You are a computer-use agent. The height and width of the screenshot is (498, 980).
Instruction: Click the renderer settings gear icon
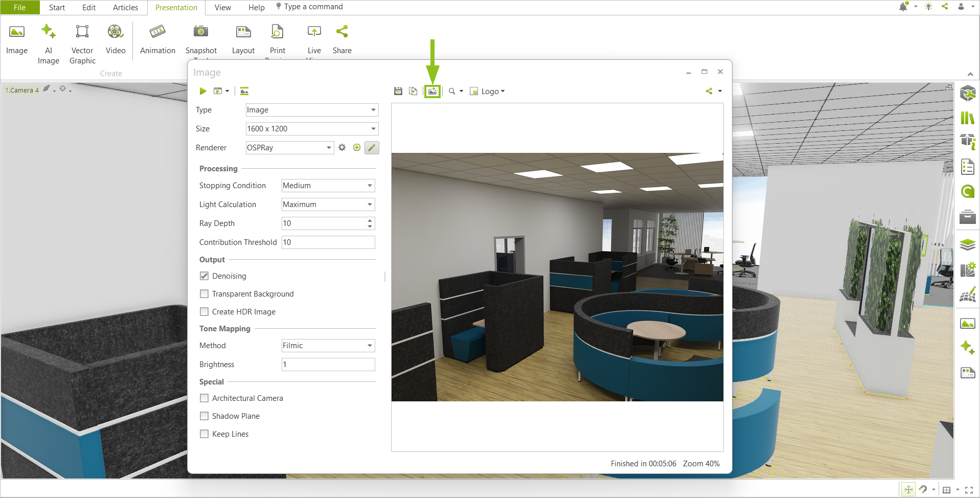click(342, 148)
